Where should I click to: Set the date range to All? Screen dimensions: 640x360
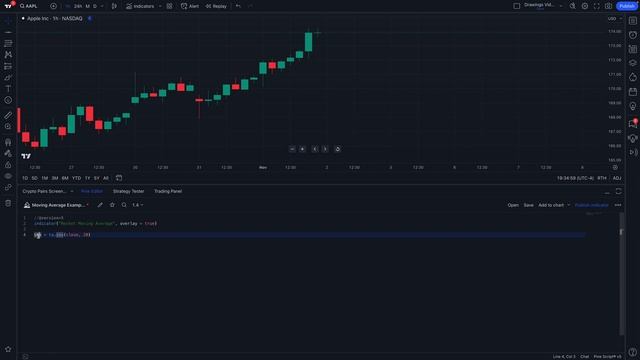point(106,178)
